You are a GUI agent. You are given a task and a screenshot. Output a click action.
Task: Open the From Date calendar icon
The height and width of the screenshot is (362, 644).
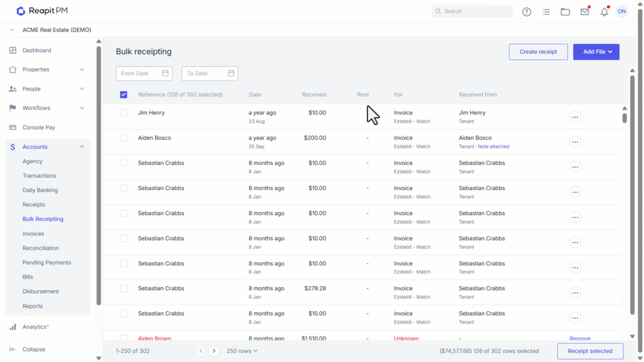coord(165,73)
